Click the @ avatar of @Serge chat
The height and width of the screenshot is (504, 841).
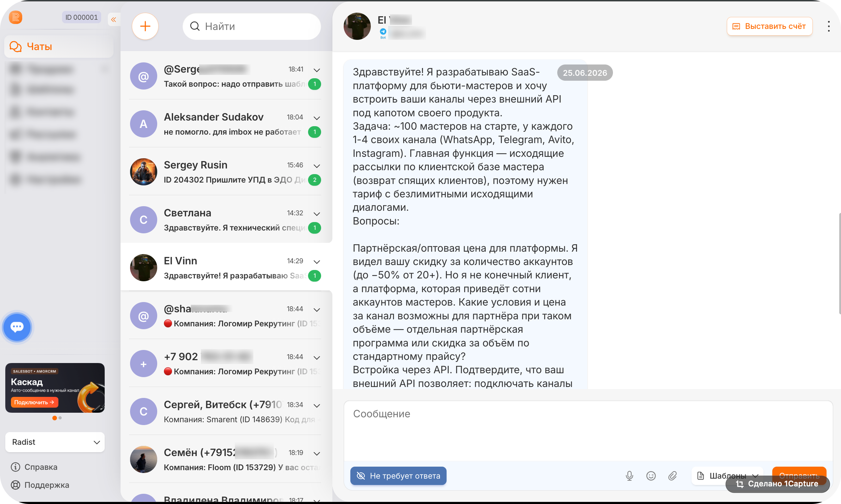click(143, 76)
